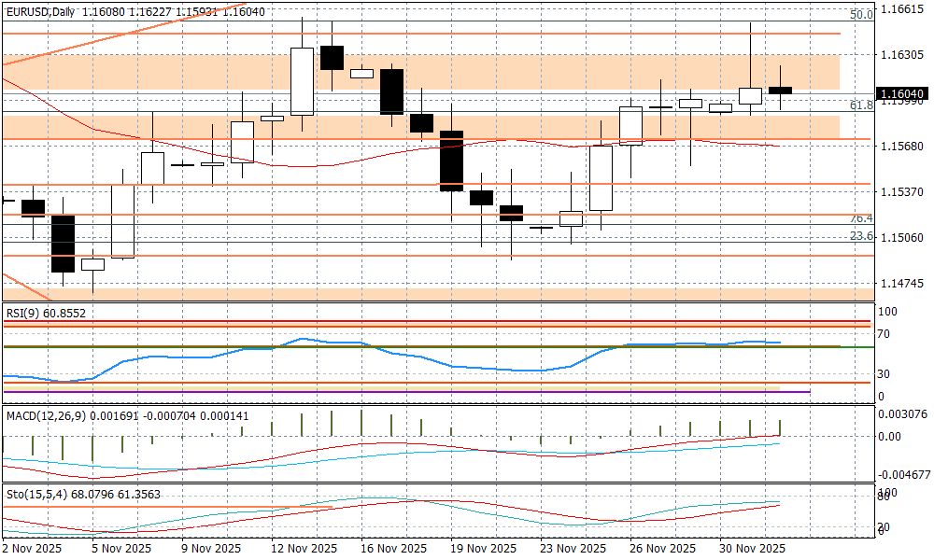The image size is (934, 560).
Task: Click the Fibonacci 61.8 level label
Action: (x=860, y=105)
